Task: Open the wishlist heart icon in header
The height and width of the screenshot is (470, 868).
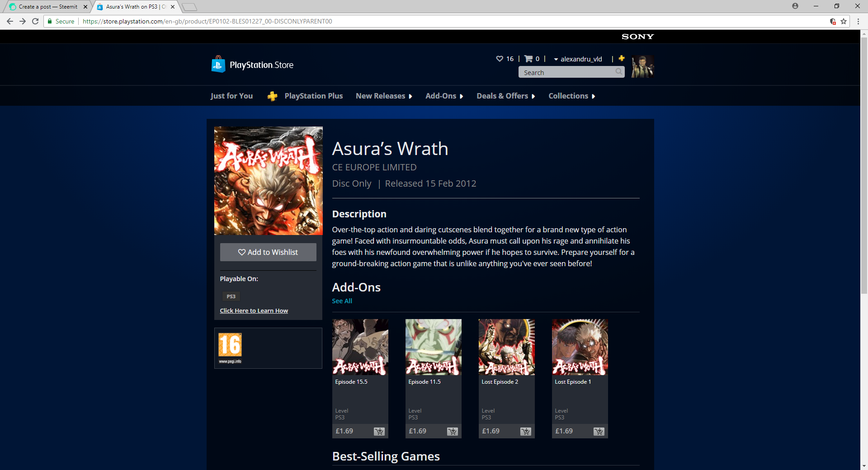Action: 500,59
